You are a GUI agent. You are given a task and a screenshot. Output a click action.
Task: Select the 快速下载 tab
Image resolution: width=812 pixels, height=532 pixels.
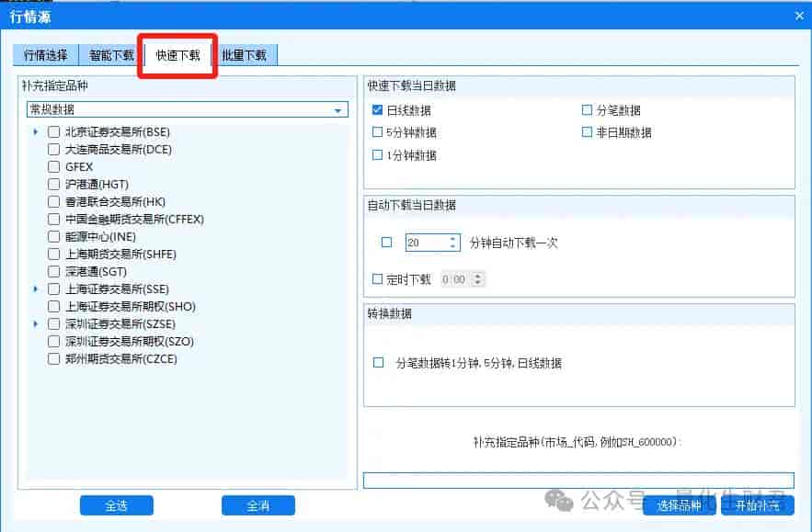click(177, 55)
